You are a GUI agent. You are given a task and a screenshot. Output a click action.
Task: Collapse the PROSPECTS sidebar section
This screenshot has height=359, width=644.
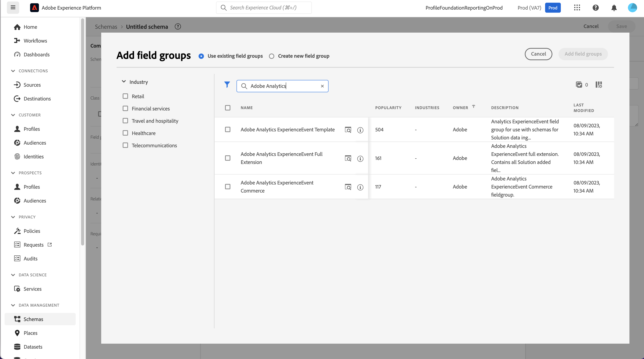click(x=13, y=173)
